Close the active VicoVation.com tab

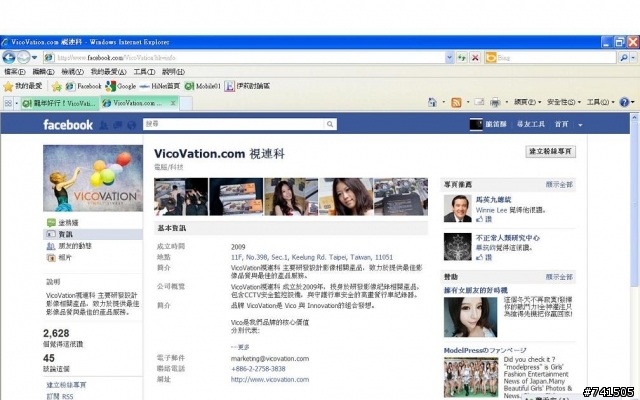point(173,103)
